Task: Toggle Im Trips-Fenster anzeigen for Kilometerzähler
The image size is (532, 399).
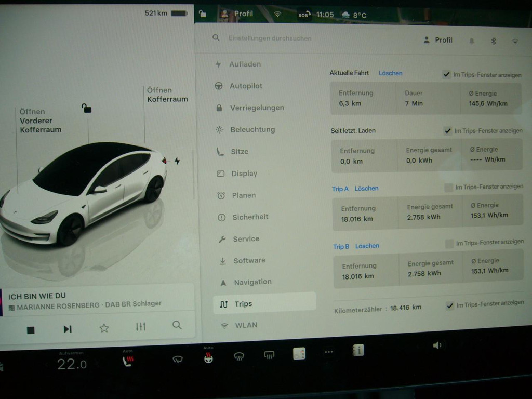Action: [449, 306]
